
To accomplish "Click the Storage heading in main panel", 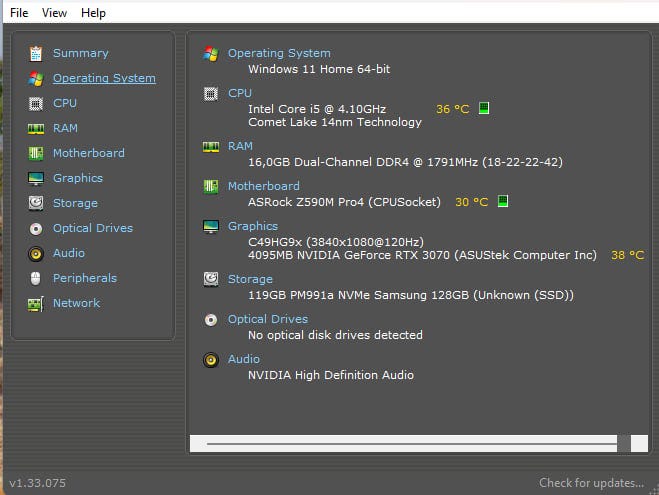I will click(x=250, y=279).
